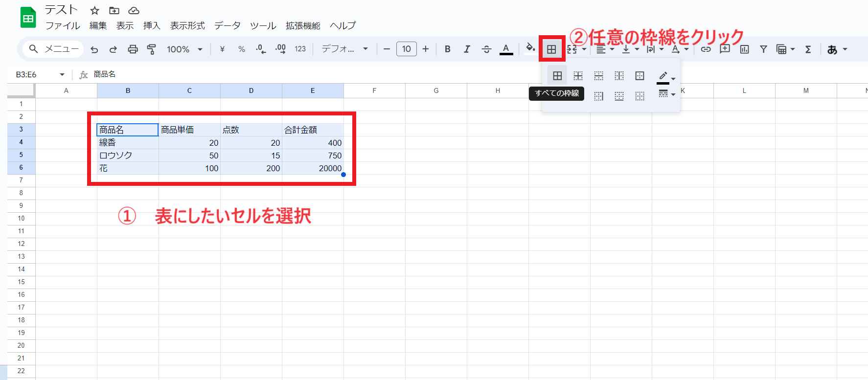Undo the last action
This screenshot has width=868, height=380.
(x=94, y=49)
